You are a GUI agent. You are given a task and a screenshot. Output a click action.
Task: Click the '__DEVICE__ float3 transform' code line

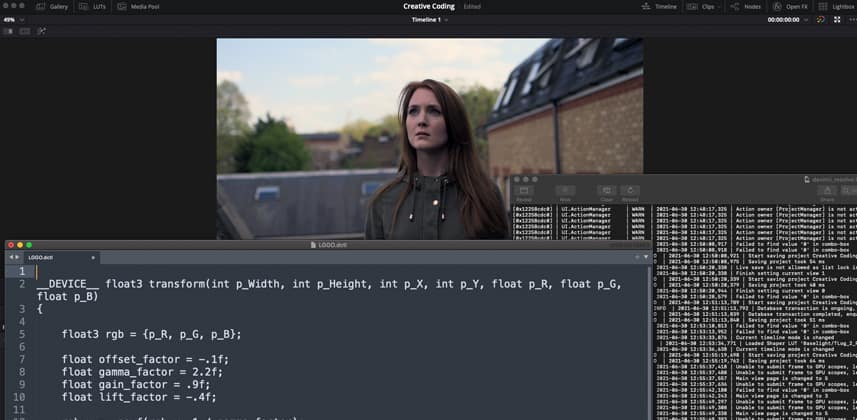tap(330, 284)
